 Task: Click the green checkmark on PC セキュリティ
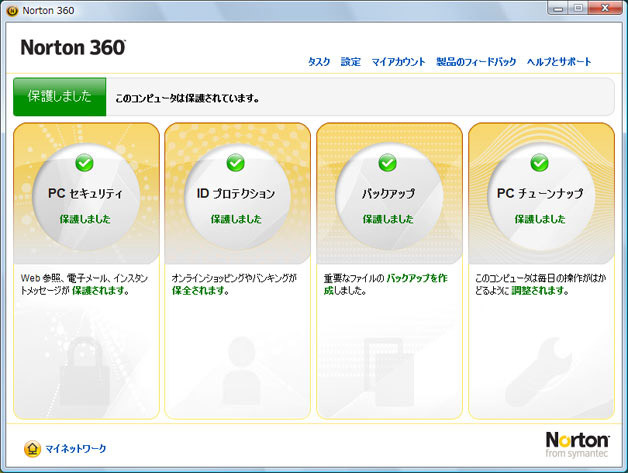click(84, 163)
